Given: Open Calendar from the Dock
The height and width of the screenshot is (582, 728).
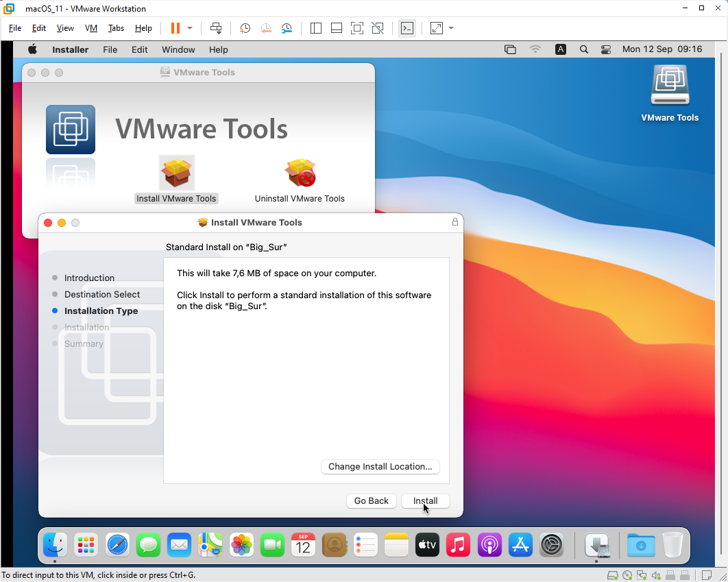Looking at the screenshot, I should 303,545.
